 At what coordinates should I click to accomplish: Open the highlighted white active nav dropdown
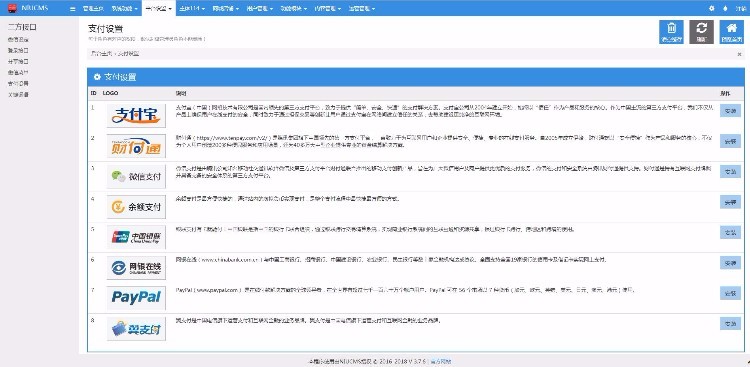coord(159,9)
